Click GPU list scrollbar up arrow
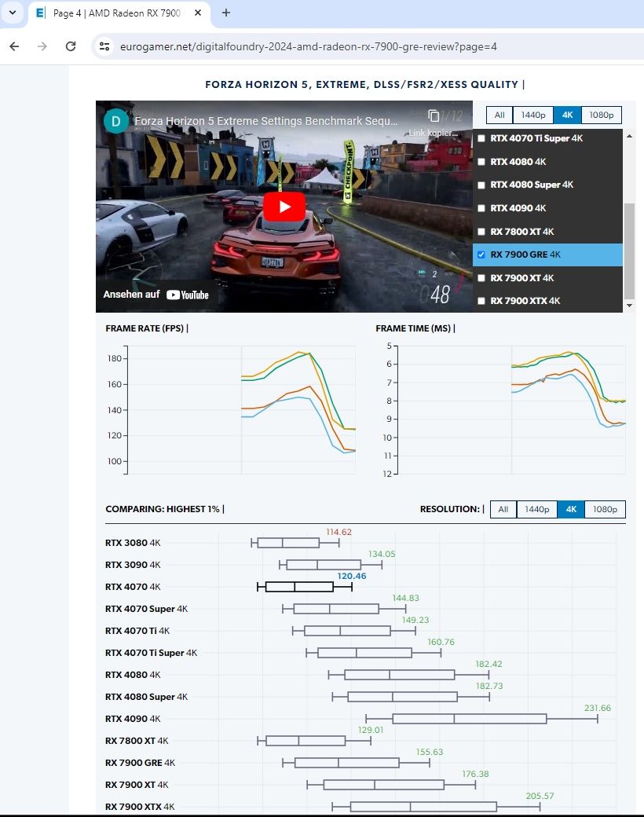 pyautogui.click(x=629, y=136)
